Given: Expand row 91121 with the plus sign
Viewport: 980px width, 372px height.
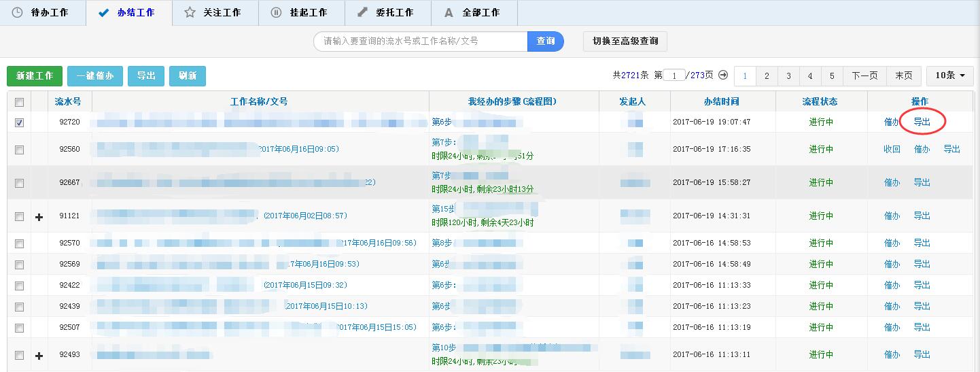Looking at the screenshot, I should pos(39,216).
